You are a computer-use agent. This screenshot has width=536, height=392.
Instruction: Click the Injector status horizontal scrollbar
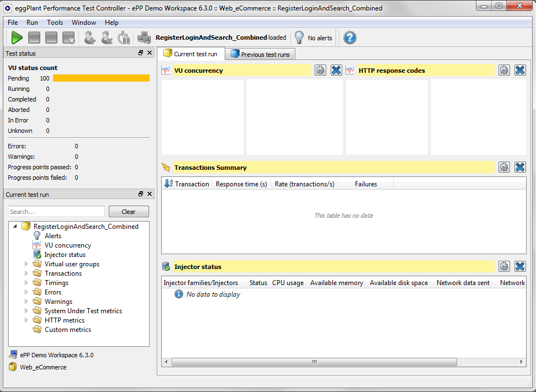314,362
